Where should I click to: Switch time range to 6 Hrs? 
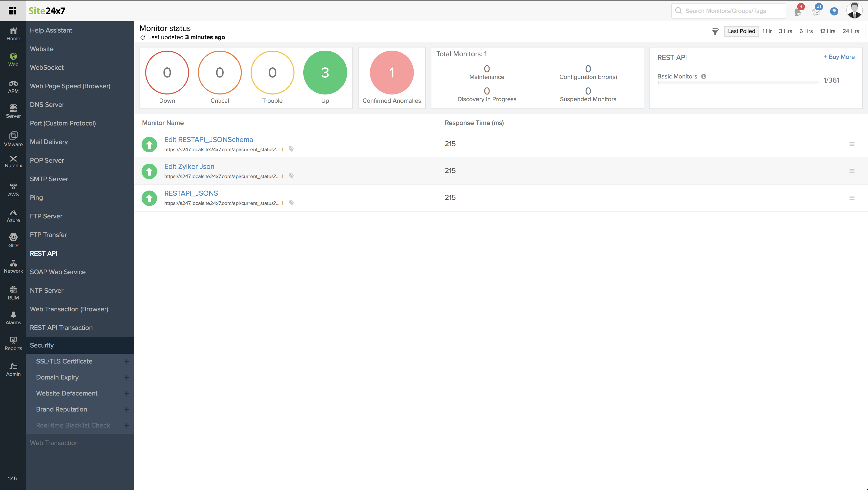coord(806,31)
